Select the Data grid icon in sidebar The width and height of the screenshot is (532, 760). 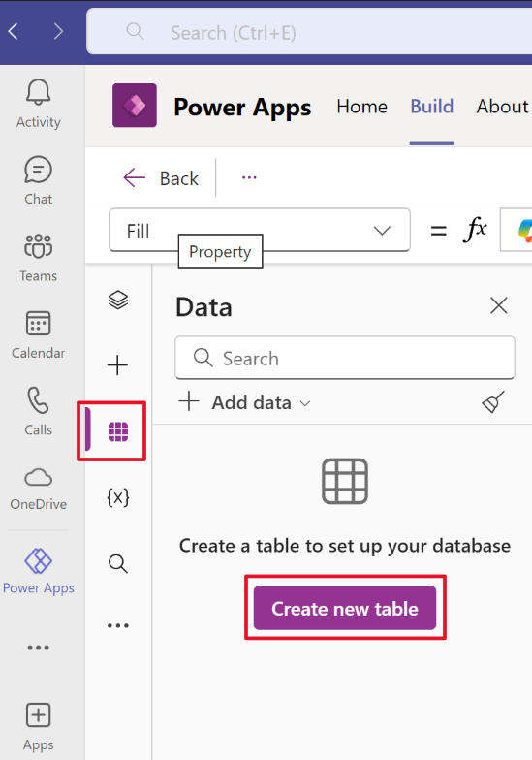(118, 431)
